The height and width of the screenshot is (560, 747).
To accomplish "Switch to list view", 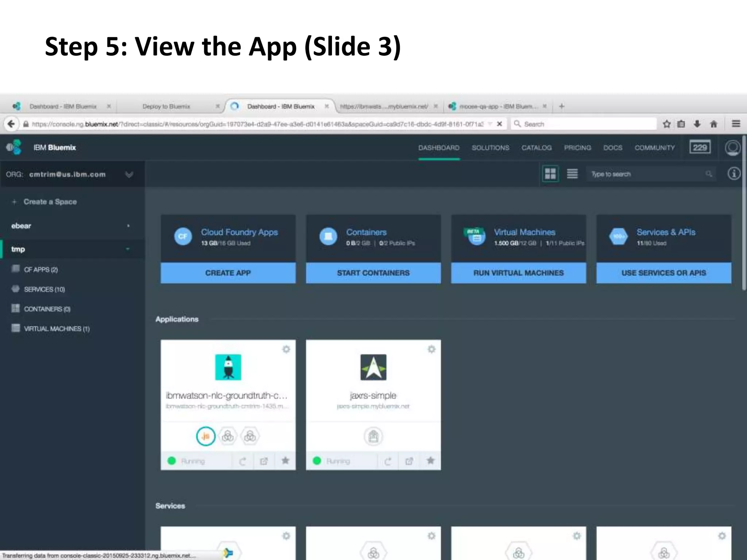I will click(572, 174).
